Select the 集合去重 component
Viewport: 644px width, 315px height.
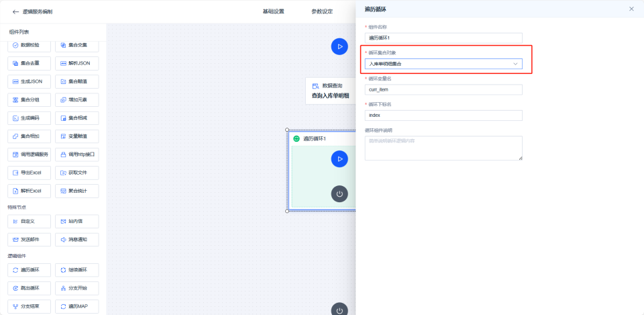click(29, 63)
